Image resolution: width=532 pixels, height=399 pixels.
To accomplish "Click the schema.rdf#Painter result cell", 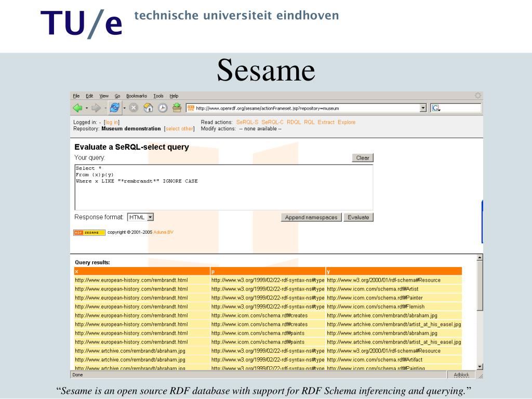I will tap(394, 298).
